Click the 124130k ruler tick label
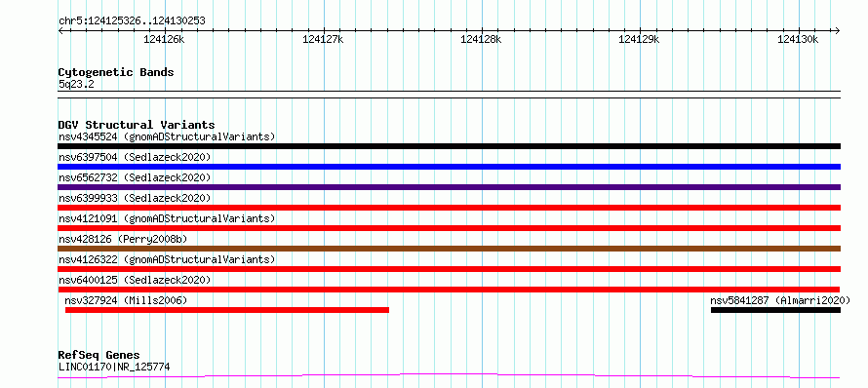The image size is (868, 388). tap(798, 39)
